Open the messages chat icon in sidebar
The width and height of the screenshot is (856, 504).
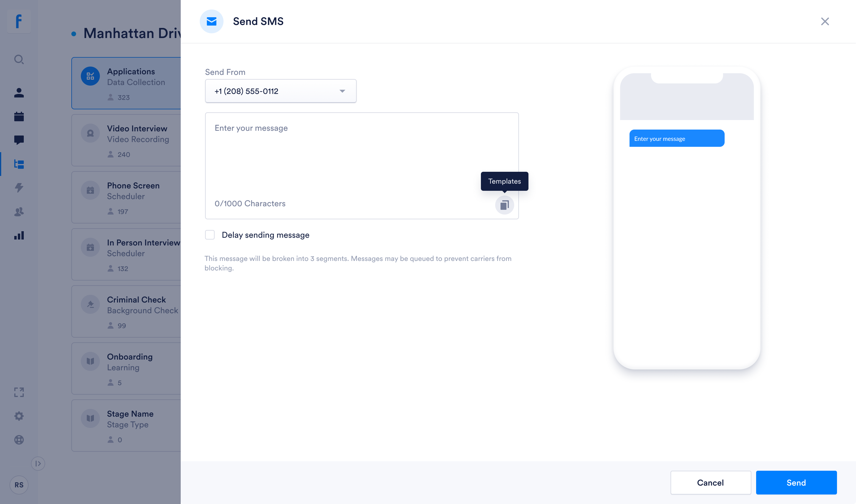(19, 140)
